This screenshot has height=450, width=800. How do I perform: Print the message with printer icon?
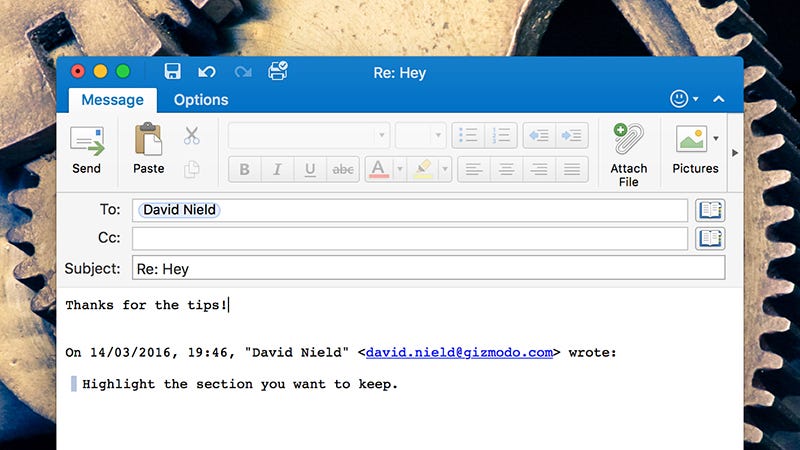(x=278, y=71)
